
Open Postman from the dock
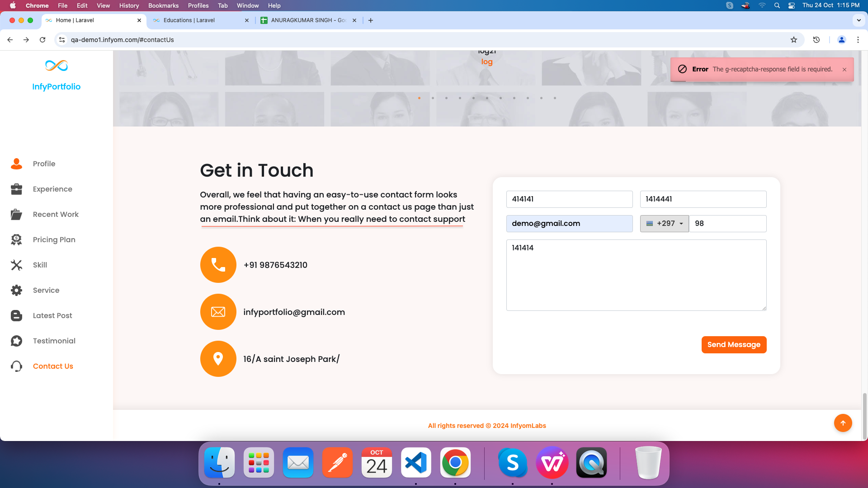tap(337, 463)
